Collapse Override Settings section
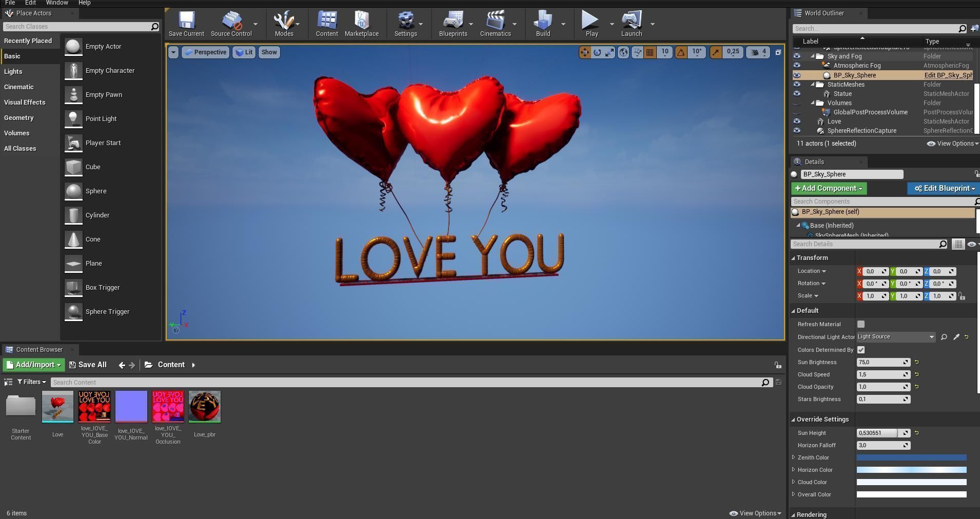This screenshot has height=519, width=980. (793, 420)
